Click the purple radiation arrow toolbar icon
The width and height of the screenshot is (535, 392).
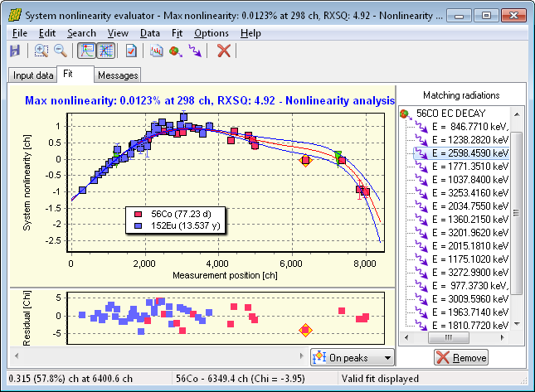(195, 51)
